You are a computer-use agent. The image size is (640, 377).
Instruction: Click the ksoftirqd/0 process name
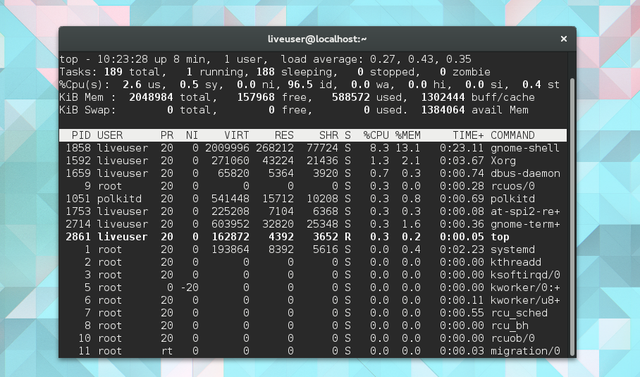525,275
